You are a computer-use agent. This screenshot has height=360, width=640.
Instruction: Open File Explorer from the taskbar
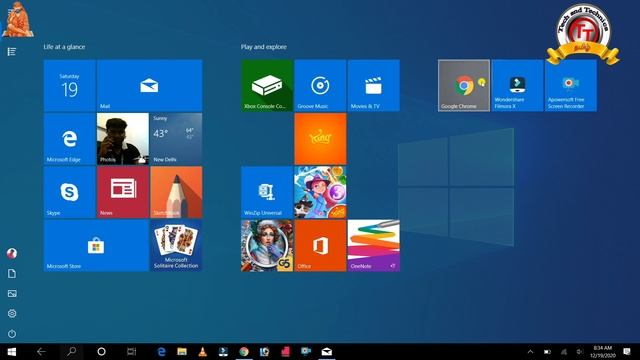182,351
